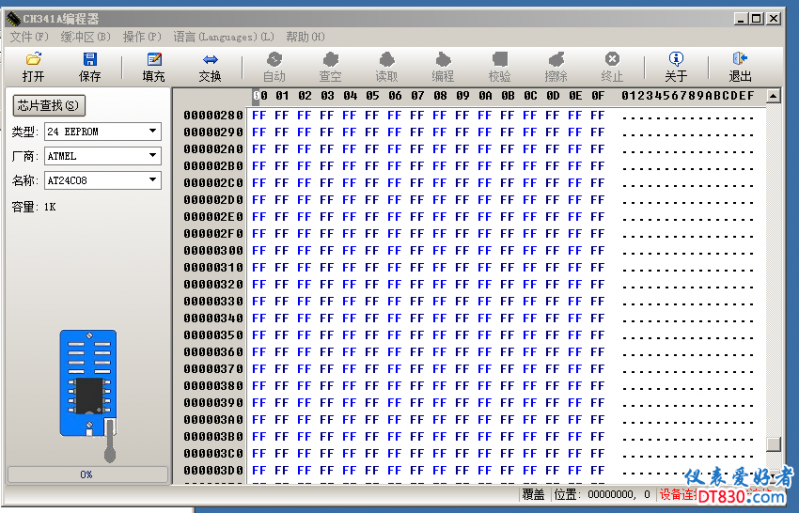This screenshot has width=799, height=513.
Task: Open the About (关于) info icon
Action: pos(676,60)
